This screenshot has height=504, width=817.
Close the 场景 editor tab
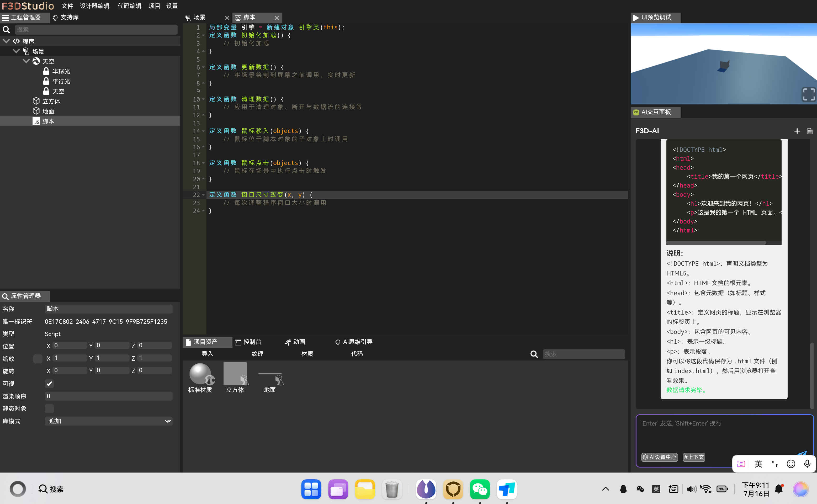[x=227, y=18]
